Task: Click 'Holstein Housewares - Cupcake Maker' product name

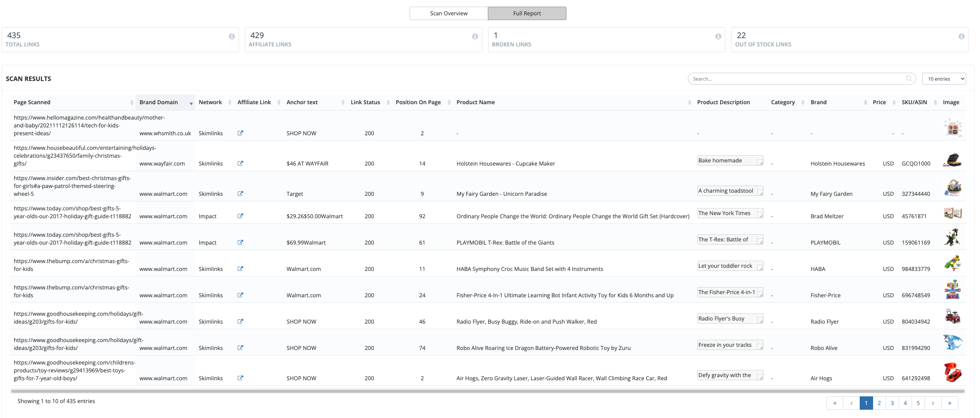Action: [506, 164]
